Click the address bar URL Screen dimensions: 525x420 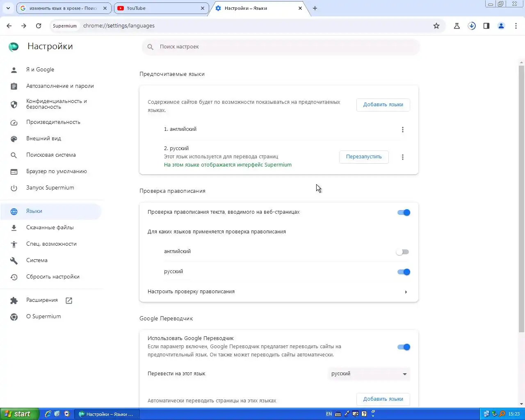coord(119,26)
